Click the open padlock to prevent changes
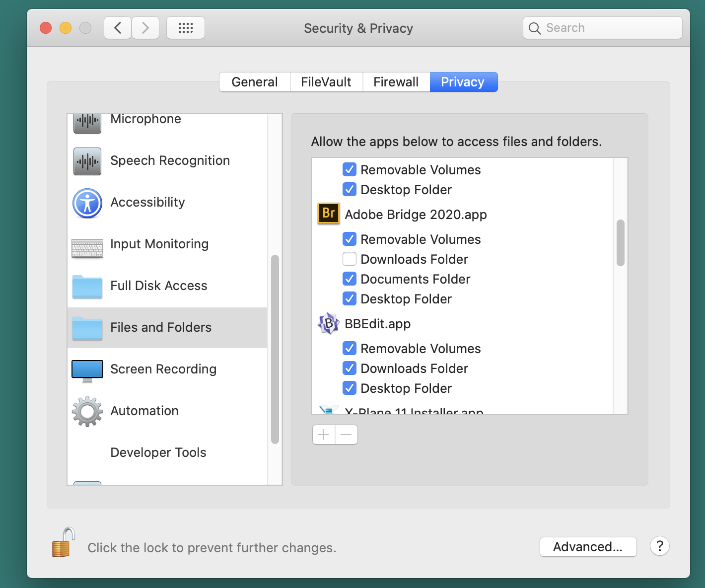 click(x=64, y=542)
